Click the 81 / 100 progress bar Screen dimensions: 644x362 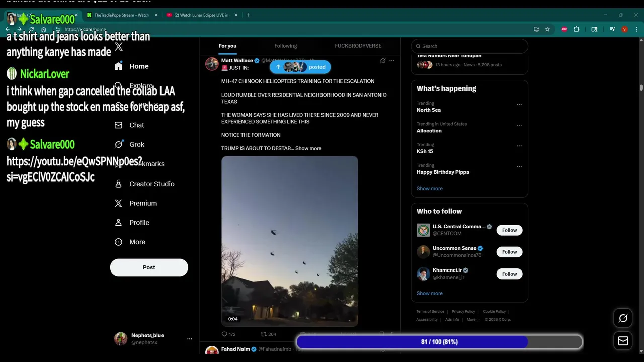pyautogui.click(x=439, y=342)
